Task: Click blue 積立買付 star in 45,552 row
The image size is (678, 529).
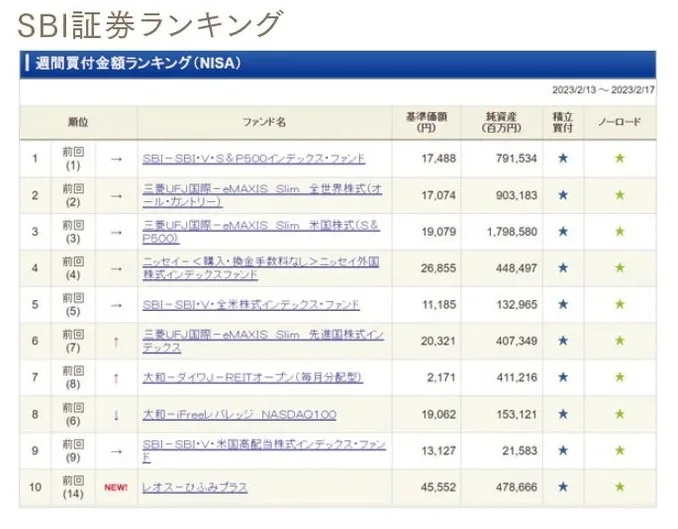Action: pos(563,487)
